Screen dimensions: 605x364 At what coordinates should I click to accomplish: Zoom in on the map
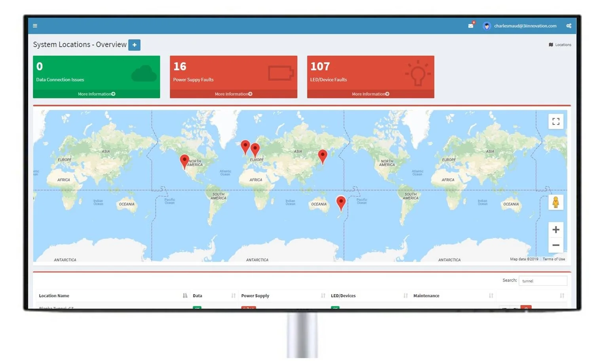(556, 230)
